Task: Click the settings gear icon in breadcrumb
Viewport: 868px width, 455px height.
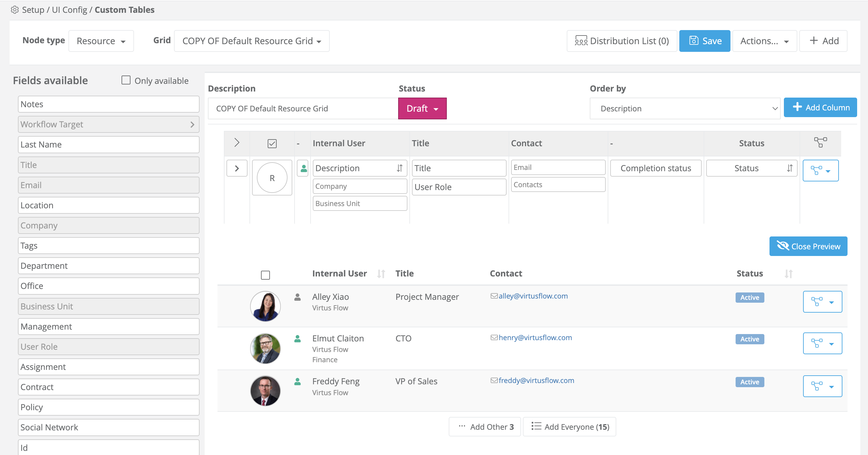Action: (x=14, y=10)
